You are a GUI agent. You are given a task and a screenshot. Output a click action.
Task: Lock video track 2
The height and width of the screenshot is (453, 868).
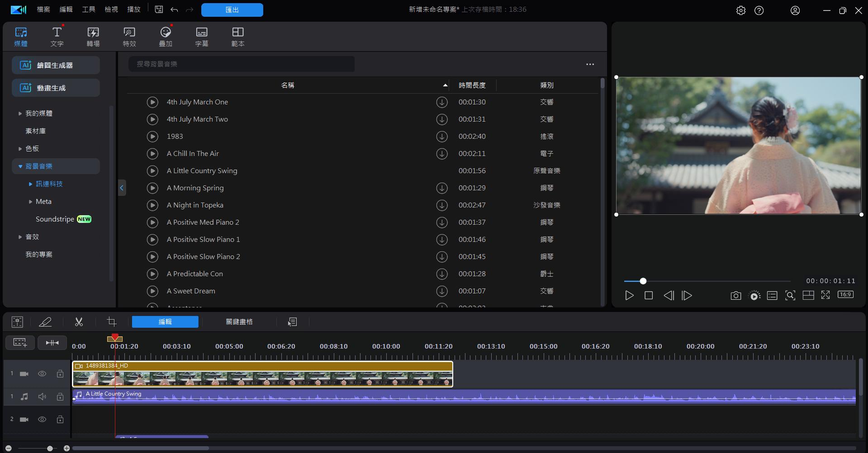pyautogui.click(x=60, y=420)
